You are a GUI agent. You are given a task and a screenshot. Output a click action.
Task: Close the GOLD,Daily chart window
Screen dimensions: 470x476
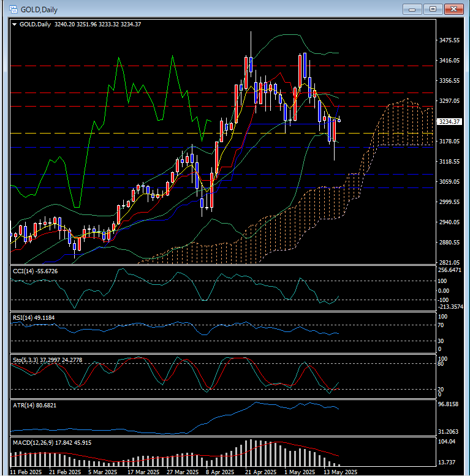(x=453, y=9)
